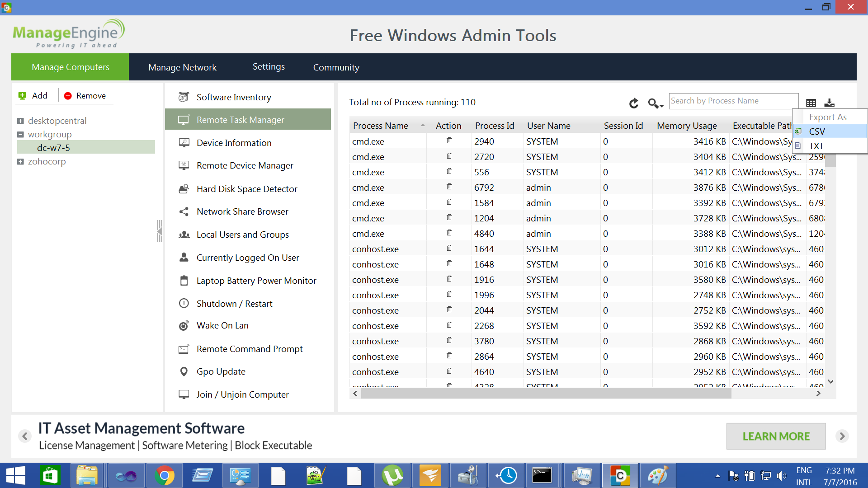The width and height of the screenshot is (868, 488).
Task: Kill process cmd.exe with ID 2940
Action: pyautogui.click(x=449, y=141)
